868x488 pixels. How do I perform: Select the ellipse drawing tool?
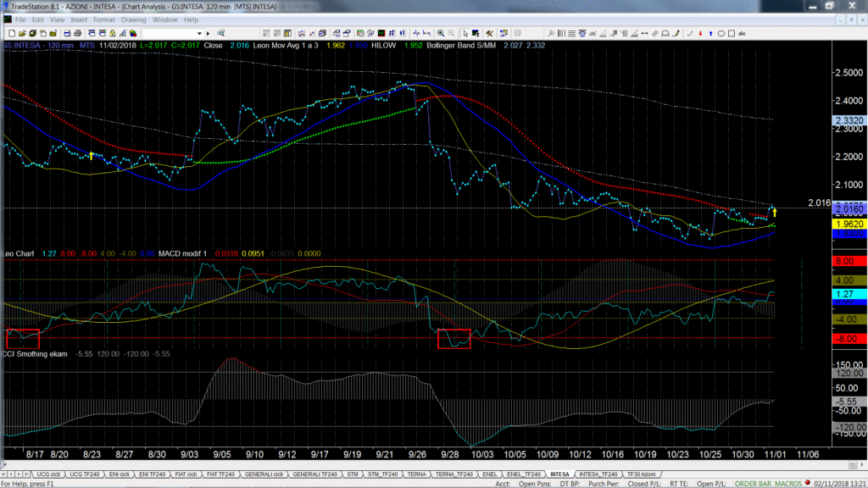point(721,33)
